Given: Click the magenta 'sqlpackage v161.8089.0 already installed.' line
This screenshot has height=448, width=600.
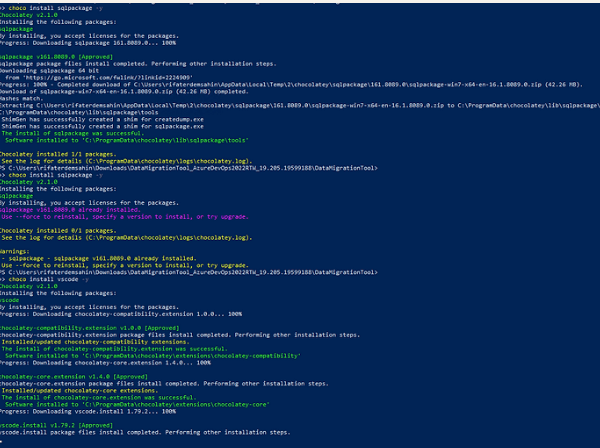Looking at the screenshot, I should (x=70, y=210).
